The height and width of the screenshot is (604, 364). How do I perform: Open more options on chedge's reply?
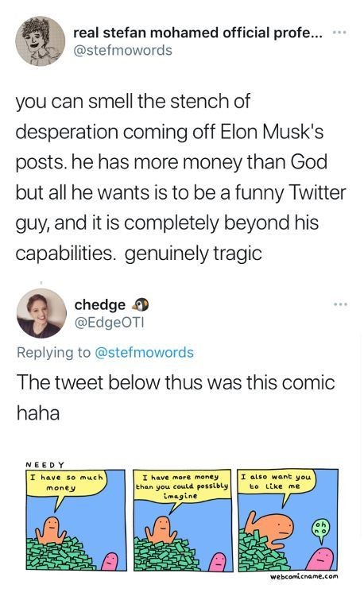(x=341, y=304)
